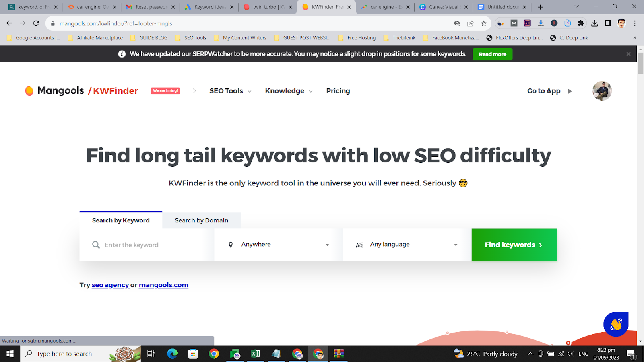Open the taskbar clock and date
Screen dimensions: 644x362
tap(606, 354)
